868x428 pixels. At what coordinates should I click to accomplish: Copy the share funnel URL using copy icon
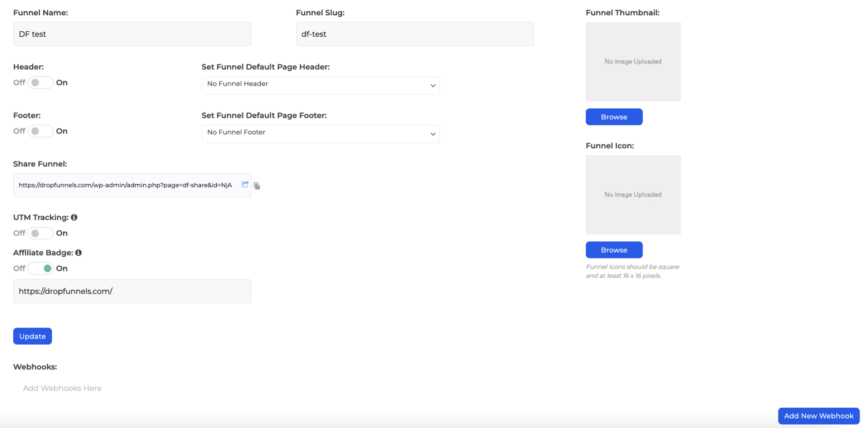click(257, 185)
